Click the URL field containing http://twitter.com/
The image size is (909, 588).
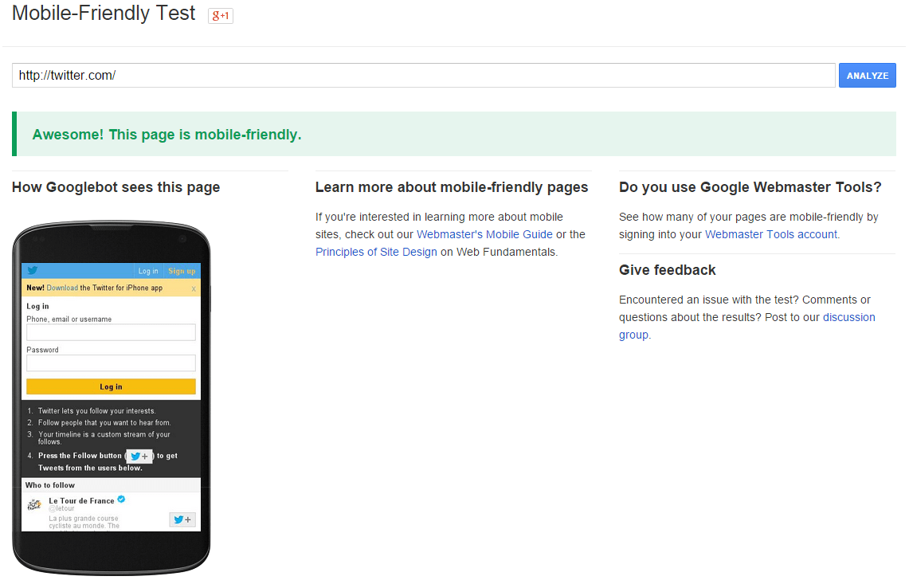(x=423, y=76)
